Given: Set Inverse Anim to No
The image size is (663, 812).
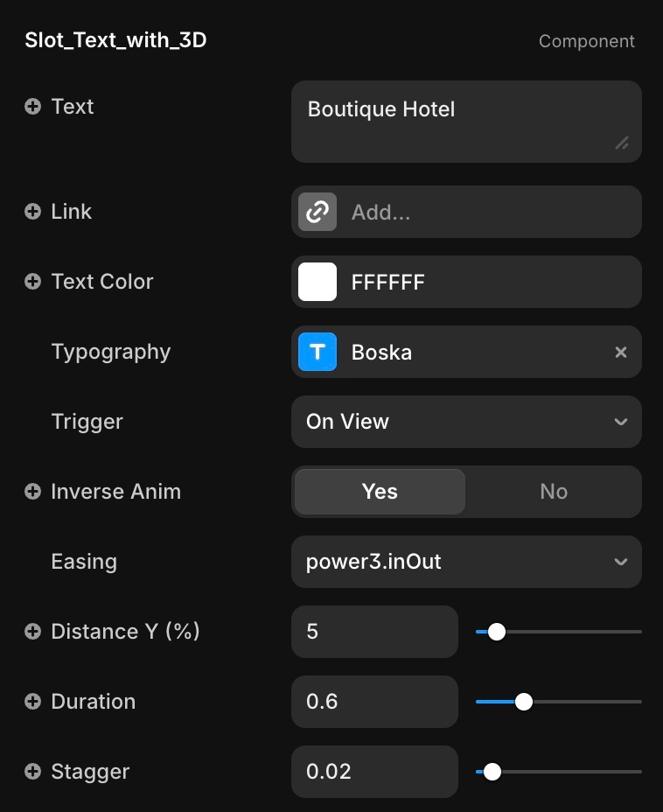Looking at the screenshot, I should [x=553, y=492].
